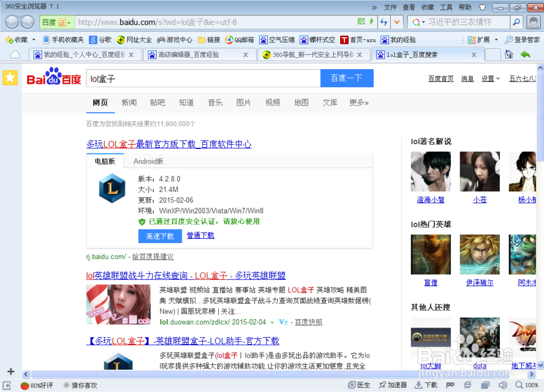Open 加速器 in status bar
This screenshot has width=544, height=392.
(x=393, y=385)
